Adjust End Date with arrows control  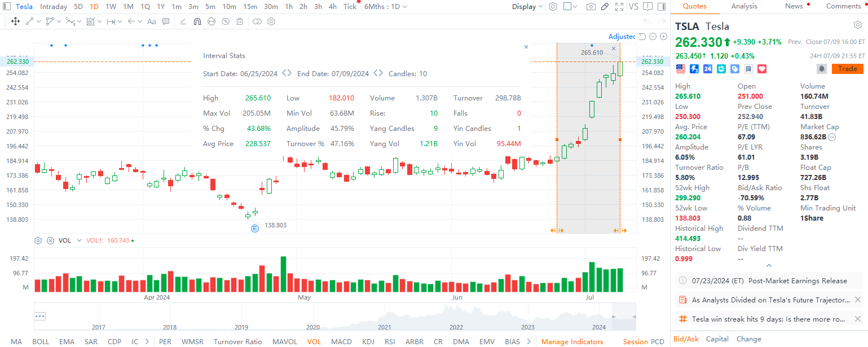(x=378, y=73)
